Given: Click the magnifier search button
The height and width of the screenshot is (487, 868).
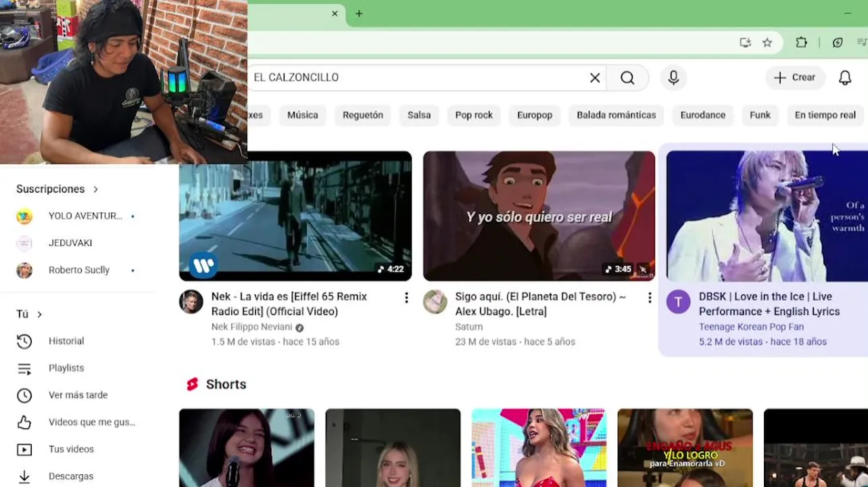Looking at the screenshot, I should tap(627, 78).
